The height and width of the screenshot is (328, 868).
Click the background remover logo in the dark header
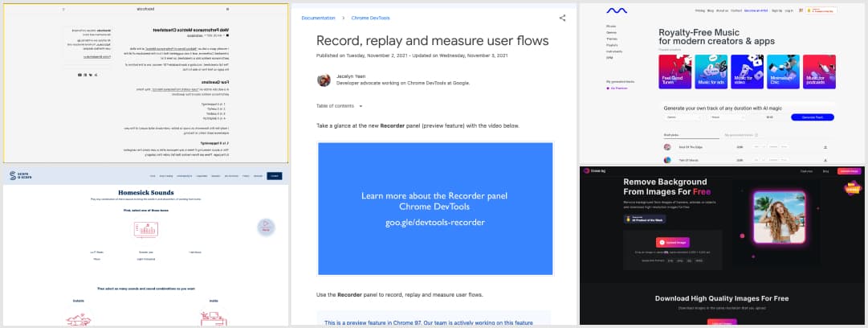(594, 171)
